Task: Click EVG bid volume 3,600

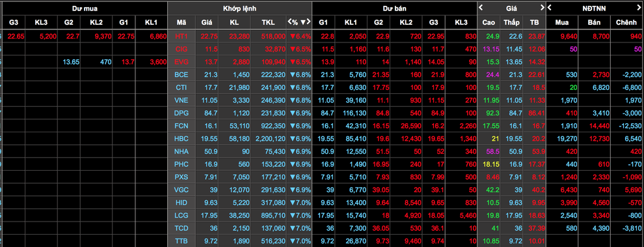Action: click(157, 62)
